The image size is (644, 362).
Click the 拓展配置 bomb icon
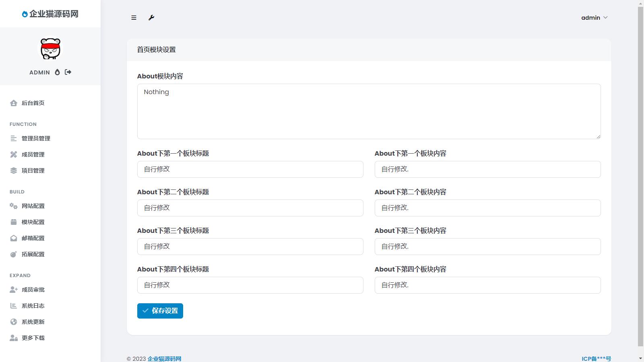[x=14, y=254]
